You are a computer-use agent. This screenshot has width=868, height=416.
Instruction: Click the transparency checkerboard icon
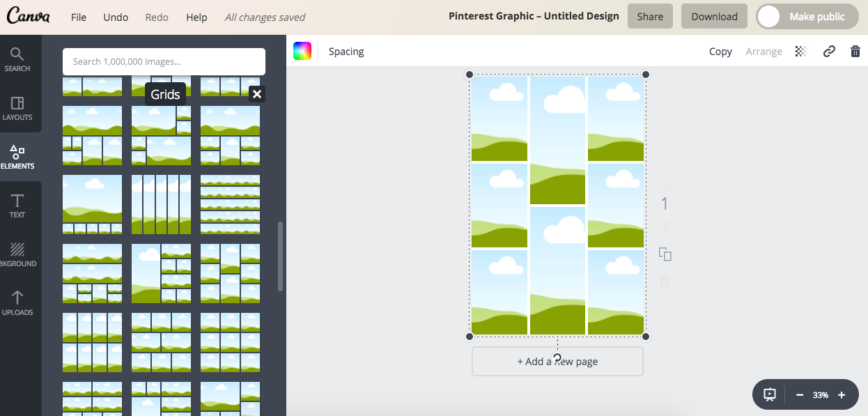pos(801,51)
